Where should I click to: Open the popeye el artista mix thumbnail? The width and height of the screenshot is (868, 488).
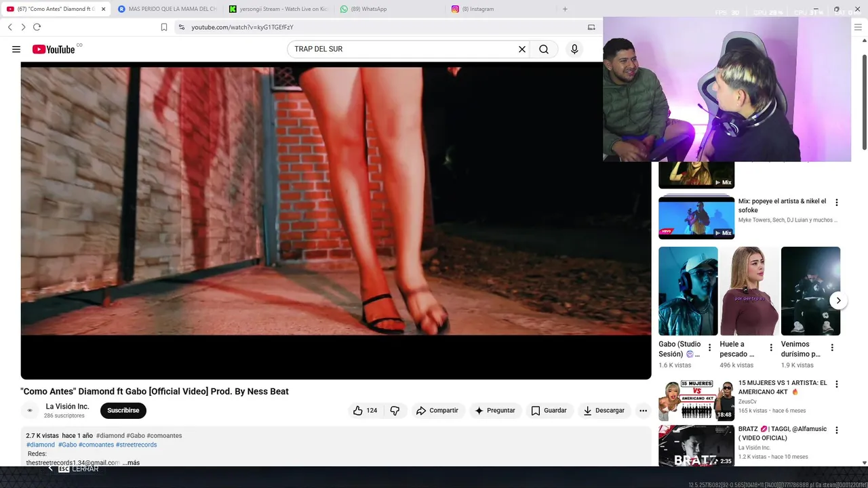(x=696, y=218)
